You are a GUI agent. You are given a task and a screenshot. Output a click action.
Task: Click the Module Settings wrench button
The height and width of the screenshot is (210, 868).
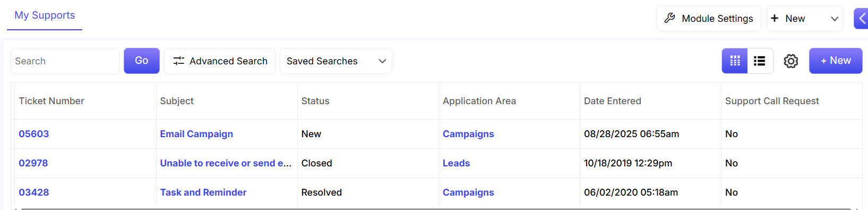709,19
